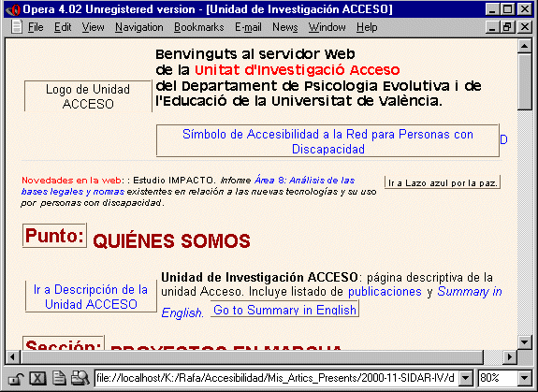This screenshot has width=538, height=392.
Task: Click the vertical scrollbar down arrow
Action: [x=524, y=341]
